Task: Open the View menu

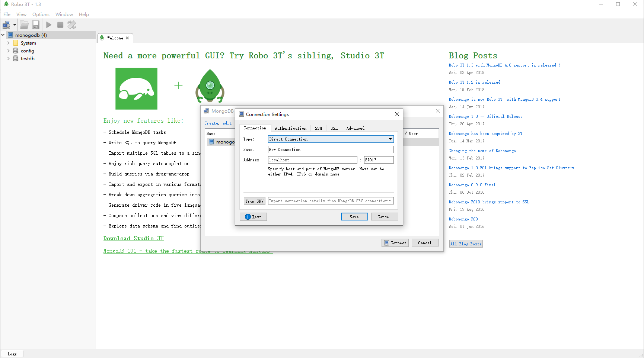Action: pos(21,14)
